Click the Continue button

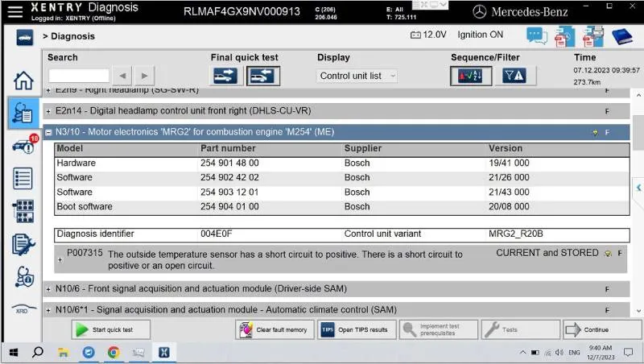click(602, 329)
